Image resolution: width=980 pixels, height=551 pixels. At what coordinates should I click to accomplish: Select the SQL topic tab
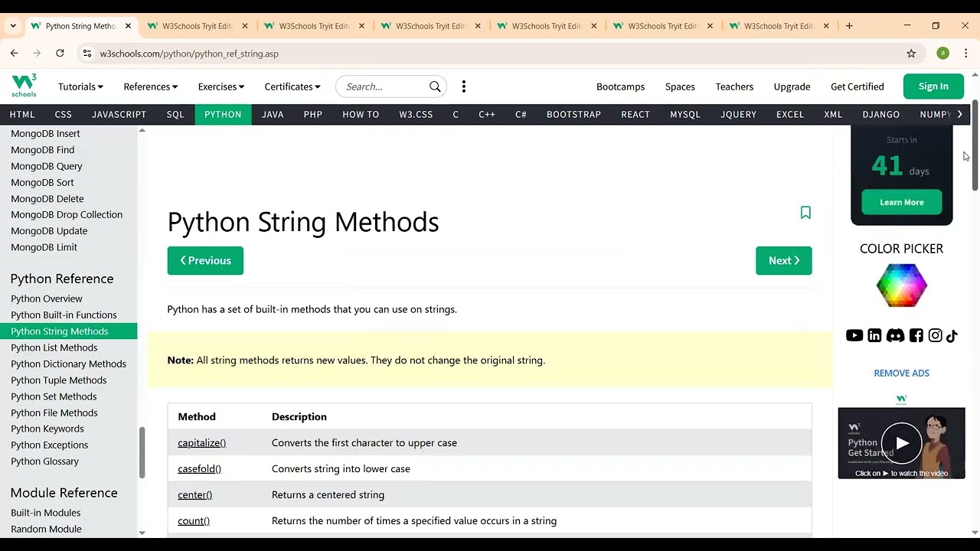point(175,114)
